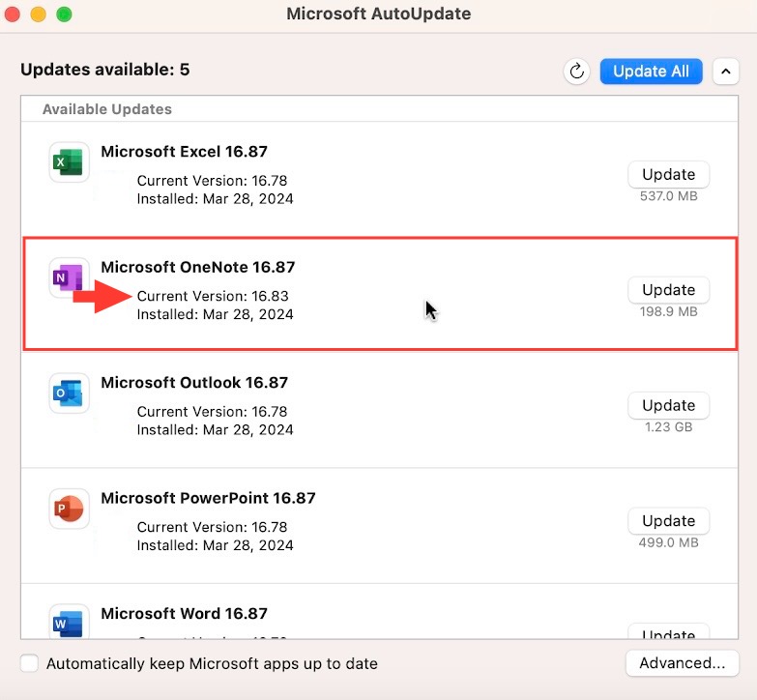
Task: Click the Microsoft PowerPoint app icon
Action: click(69, 509)
